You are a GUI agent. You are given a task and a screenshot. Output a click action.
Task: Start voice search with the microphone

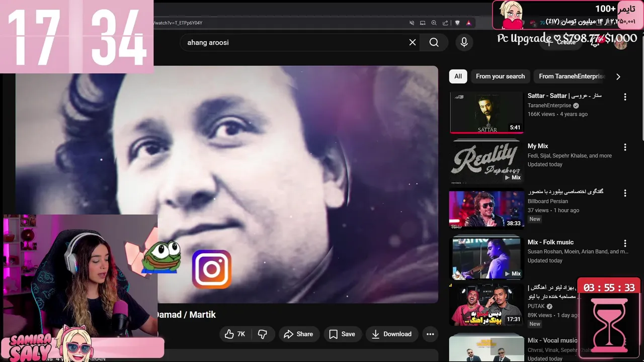coord(464,42)
